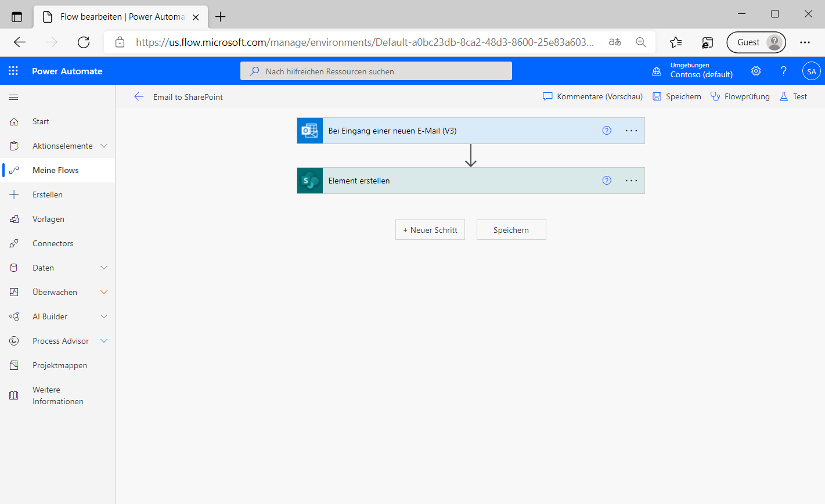Viewport: 825px width, 504px height.
Task: Go back using the flow back arrow
Action: click(x=139, y=97)
